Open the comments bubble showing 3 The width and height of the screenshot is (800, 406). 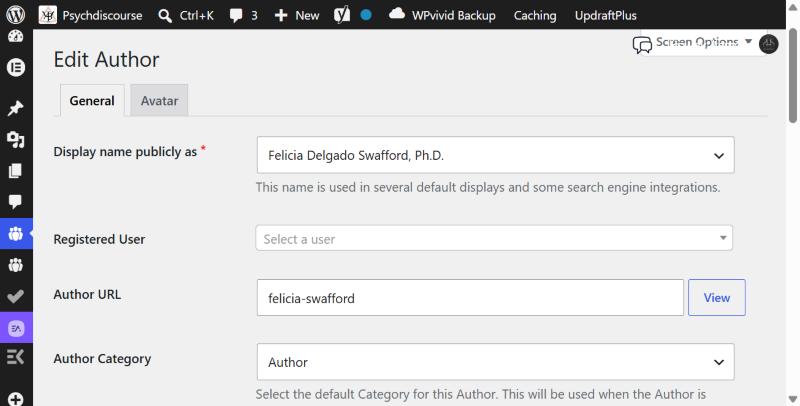(243, 15)
